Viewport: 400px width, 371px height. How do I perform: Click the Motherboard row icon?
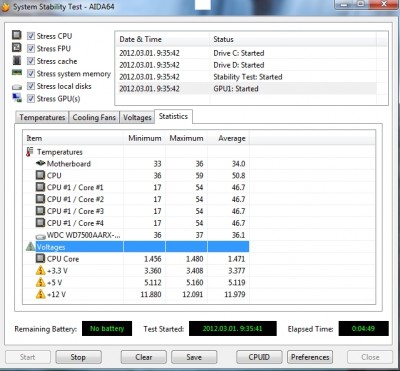point(40,163)
